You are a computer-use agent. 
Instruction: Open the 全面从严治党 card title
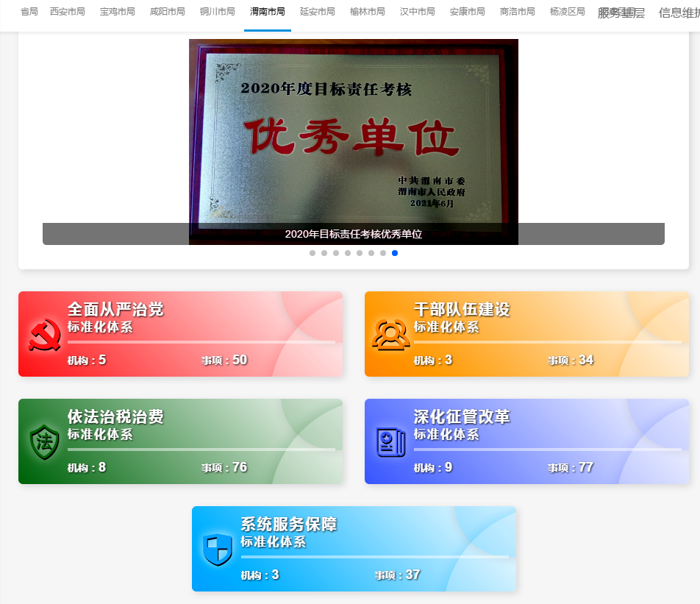(115, 310)
